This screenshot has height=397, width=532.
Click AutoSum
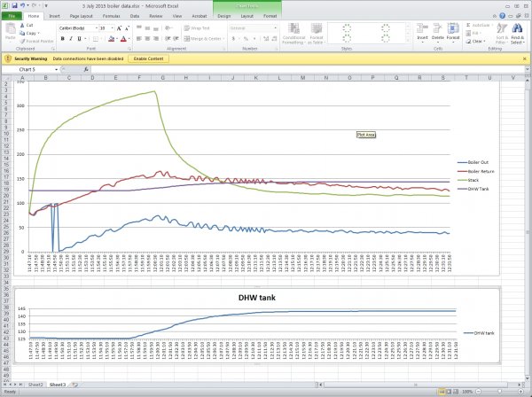[x=479, y=25]
